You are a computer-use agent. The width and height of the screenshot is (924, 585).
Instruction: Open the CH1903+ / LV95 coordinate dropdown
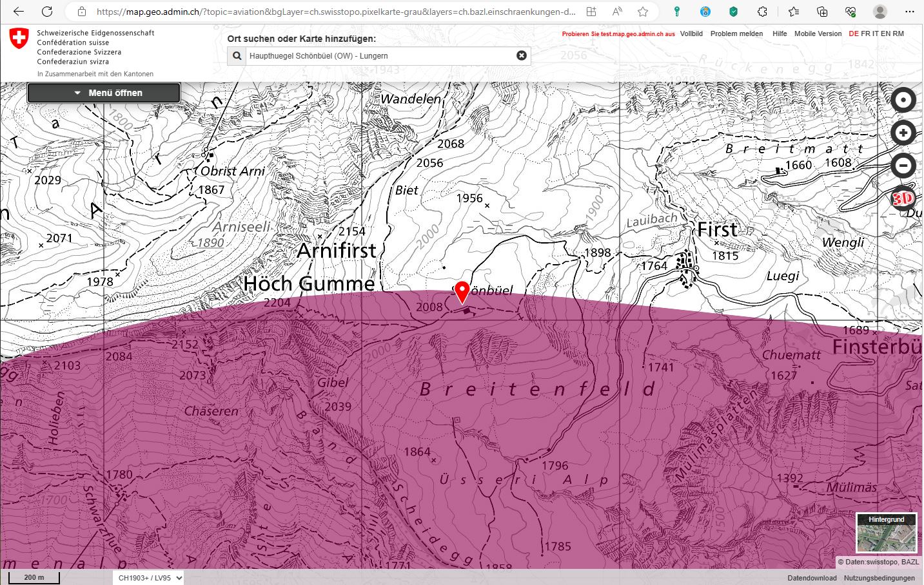click(148, 578)
